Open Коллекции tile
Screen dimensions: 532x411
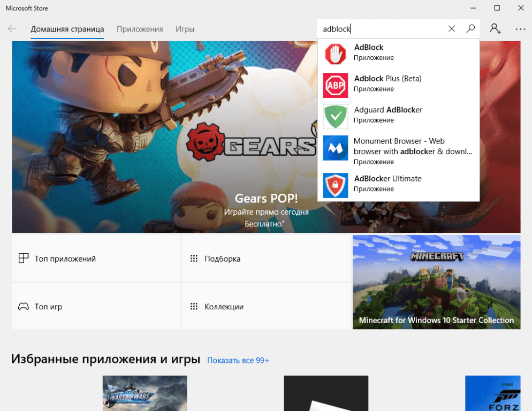pos(267,307)
